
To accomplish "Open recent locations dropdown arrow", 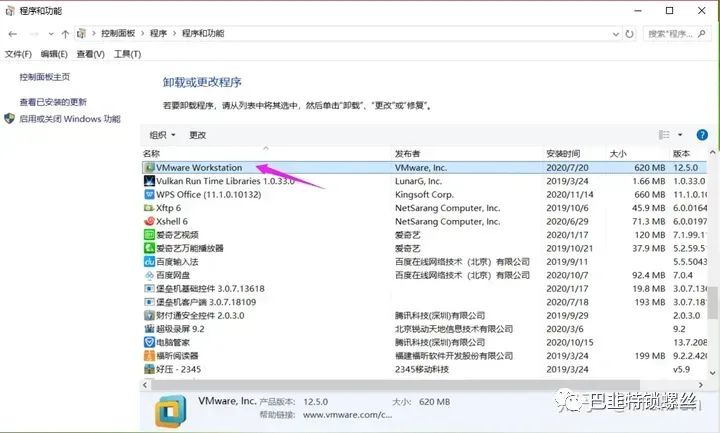I will coord(51,34).
